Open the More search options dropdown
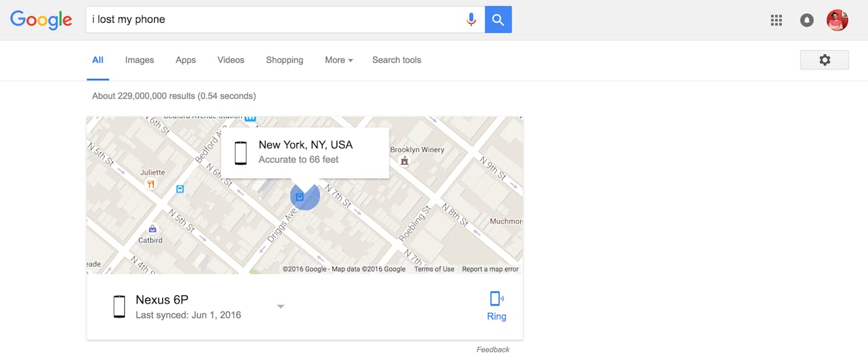 [339, 60]
